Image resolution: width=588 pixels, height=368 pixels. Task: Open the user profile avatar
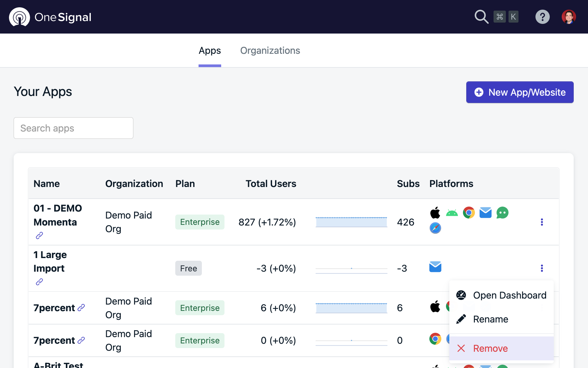click(x=569, y=17)
